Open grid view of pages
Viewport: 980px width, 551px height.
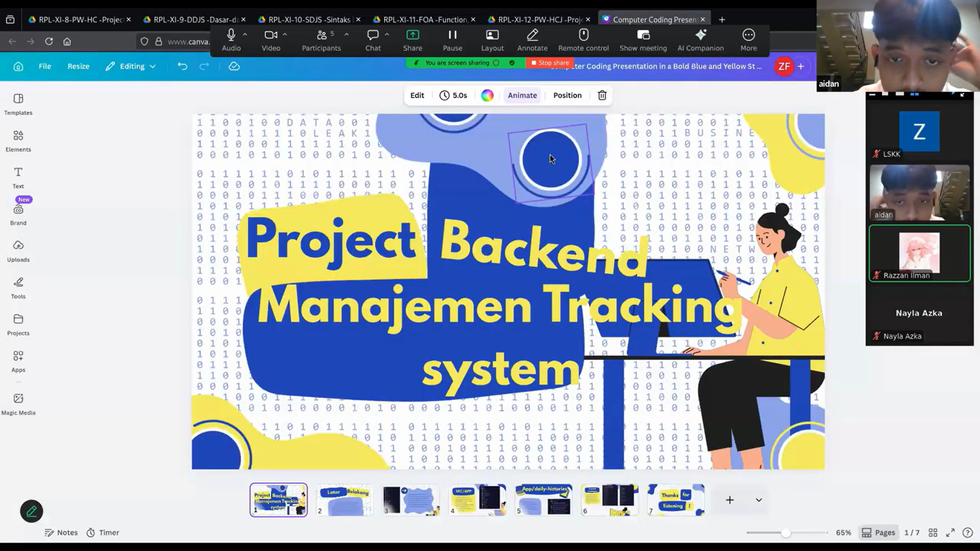(933, 533)
